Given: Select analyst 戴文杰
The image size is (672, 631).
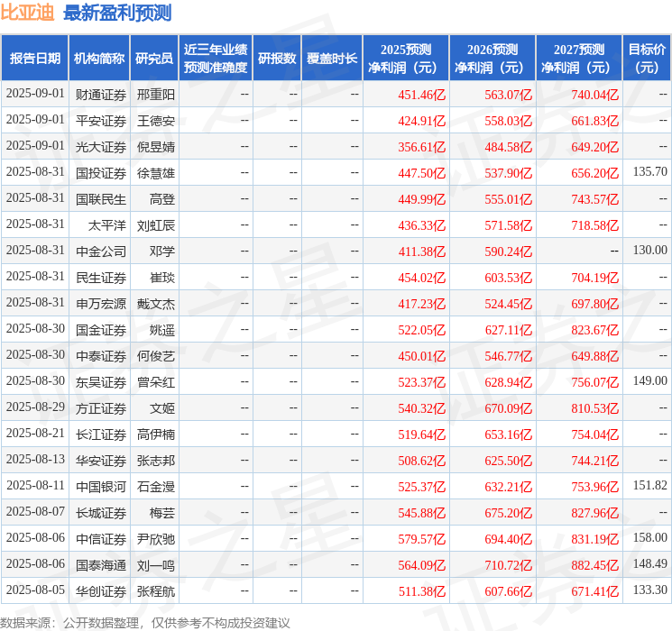Looking at the screenshot, I should point(155,304).
